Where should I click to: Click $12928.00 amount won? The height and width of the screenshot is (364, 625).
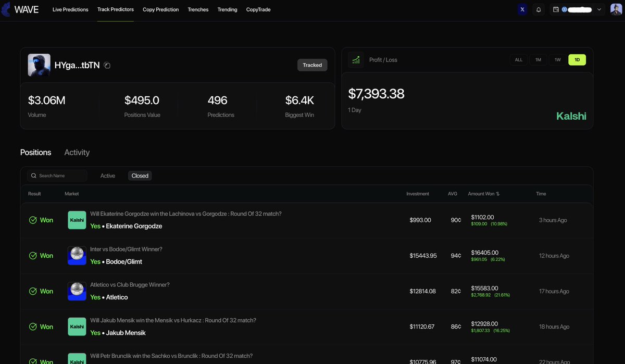484,323
